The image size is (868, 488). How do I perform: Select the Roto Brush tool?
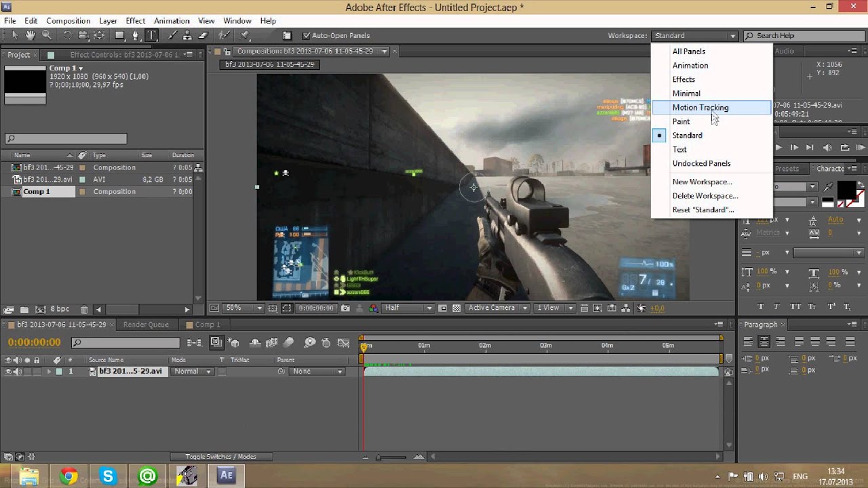tap(224, 35)
